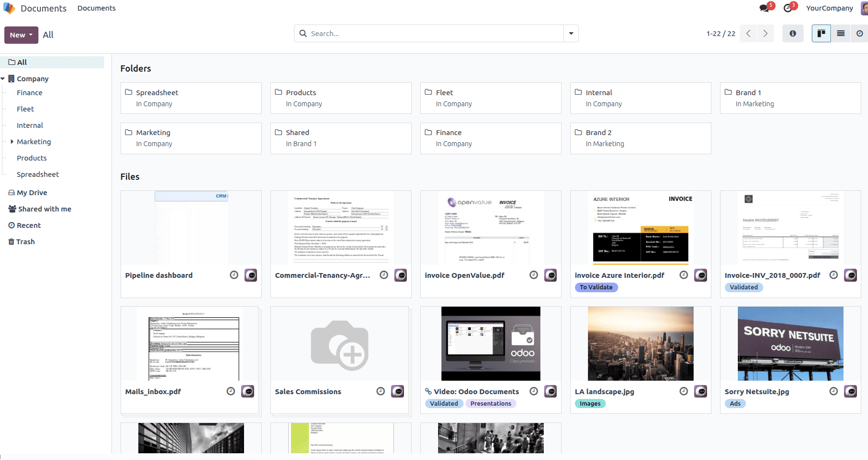Open the LA landscape.jpg thumbnail
868x460 pixels.
tap(641, 344)
